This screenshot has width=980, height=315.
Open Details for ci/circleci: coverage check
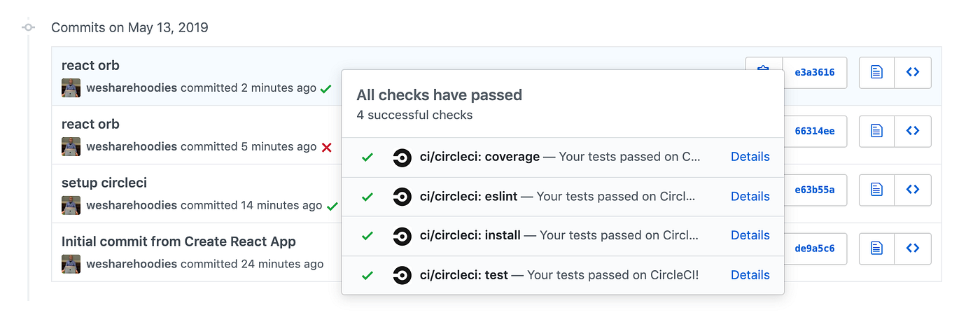click(750, 157)
